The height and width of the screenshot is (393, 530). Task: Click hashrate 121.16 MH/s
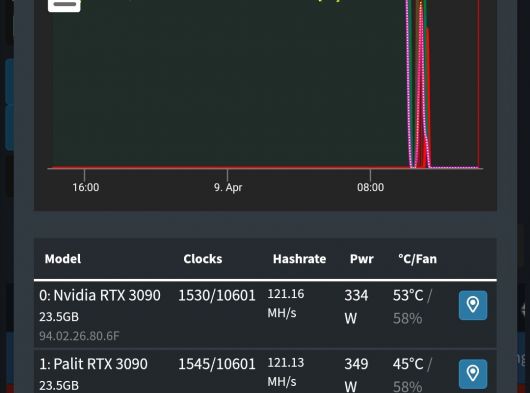(x=286, y=303)
